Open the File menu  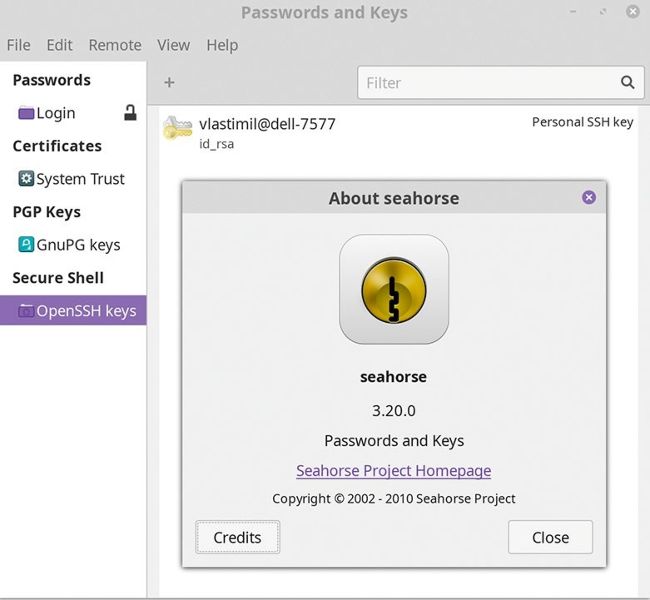click(x=19, y=45)
